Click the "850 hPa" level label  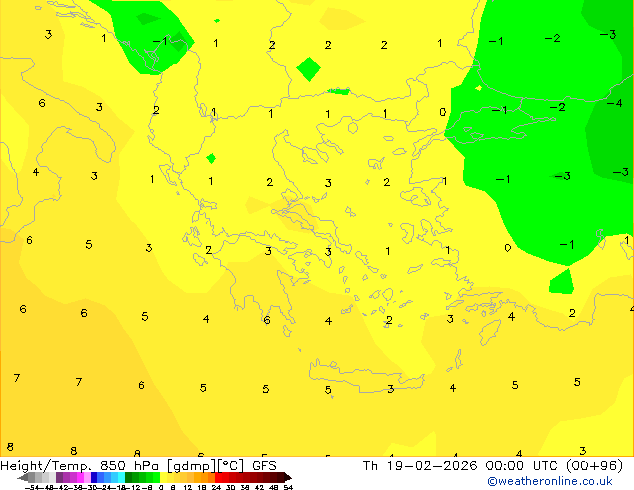point(130,465)
